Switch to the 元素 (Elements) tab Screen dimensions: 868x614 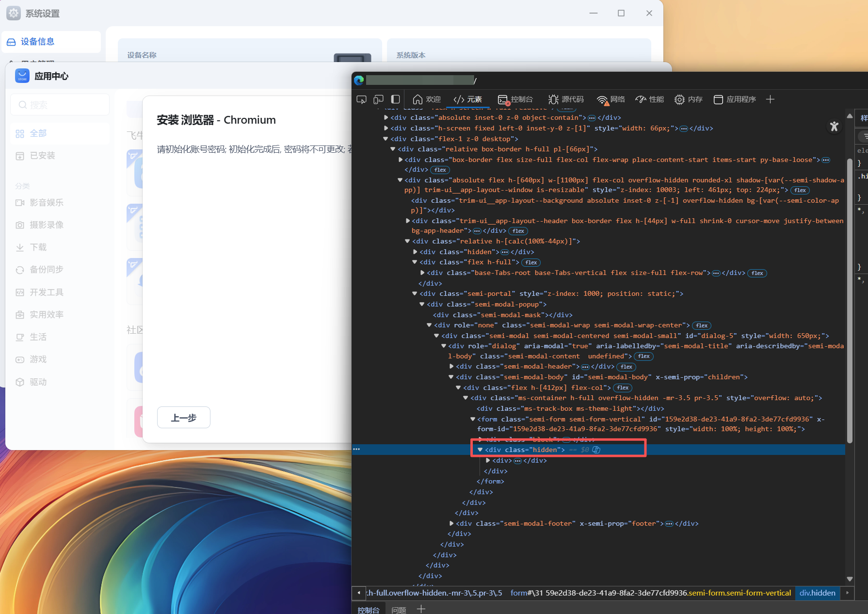coord(467,99)
